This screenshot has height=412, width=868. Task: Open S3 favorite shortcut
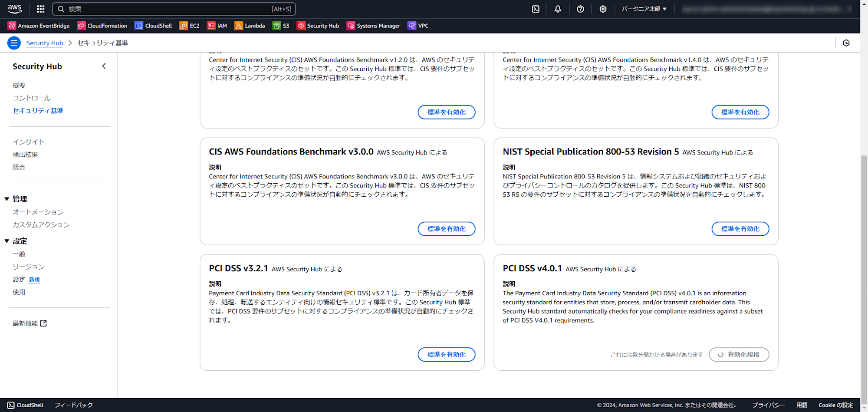coord(281,26)
